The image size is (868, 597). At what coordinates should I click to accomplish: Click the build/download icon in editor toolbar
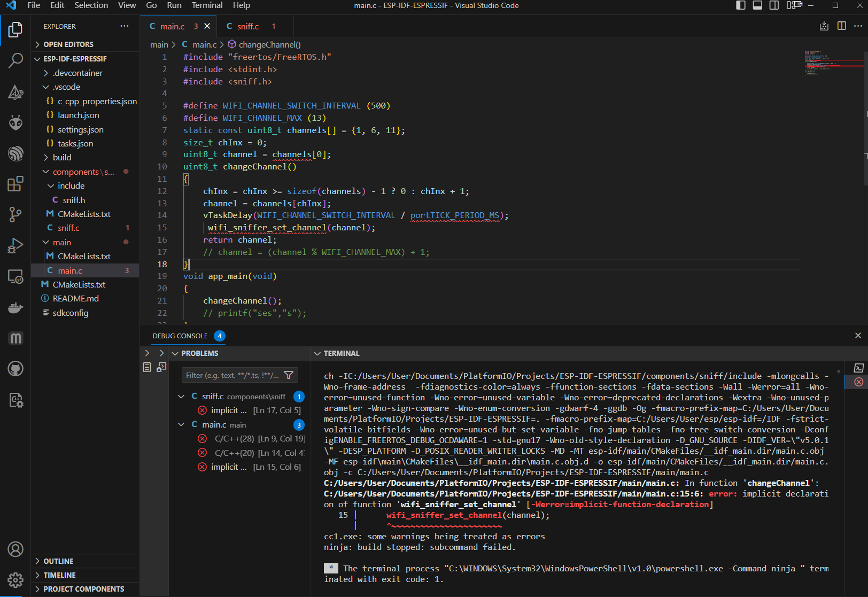click(824, 26)
